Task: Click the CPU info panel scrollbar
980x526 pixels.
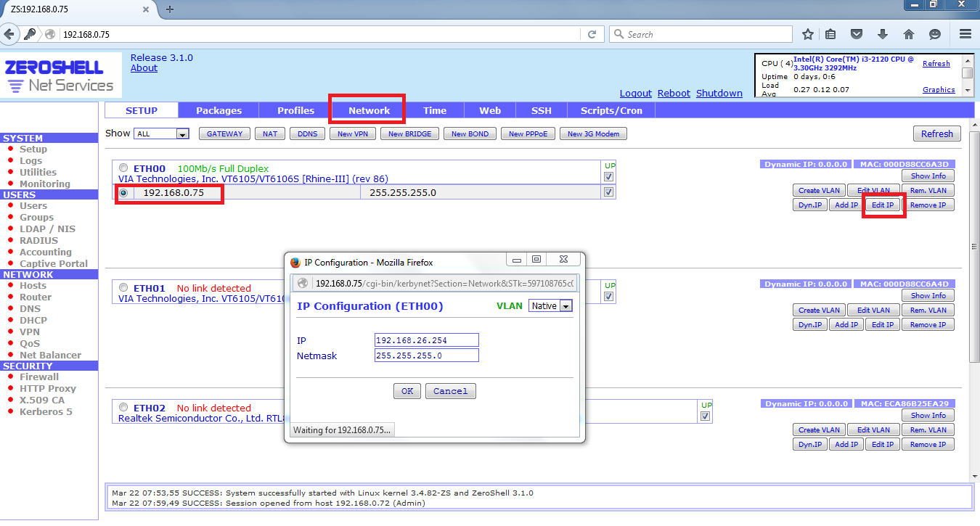Action: pyautogui.click(x=968, y=74)
